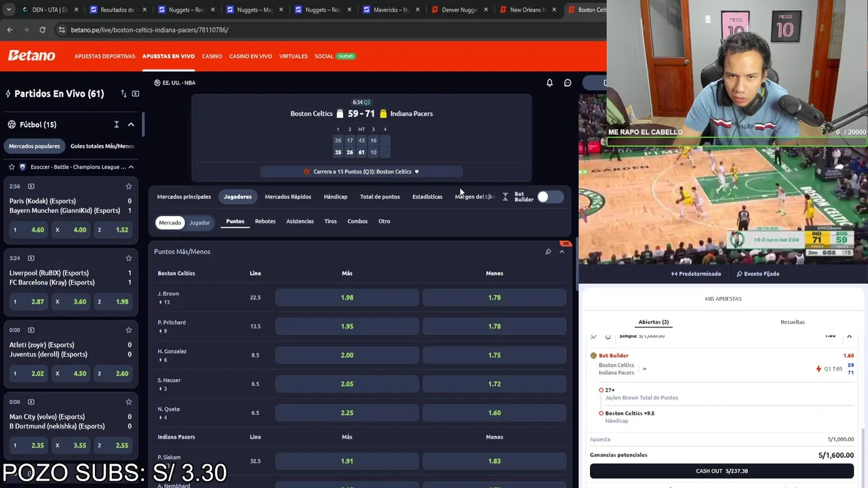Collapse the Puntos Más/Menos market
The image size is (868, 488).
pos(561,251)
